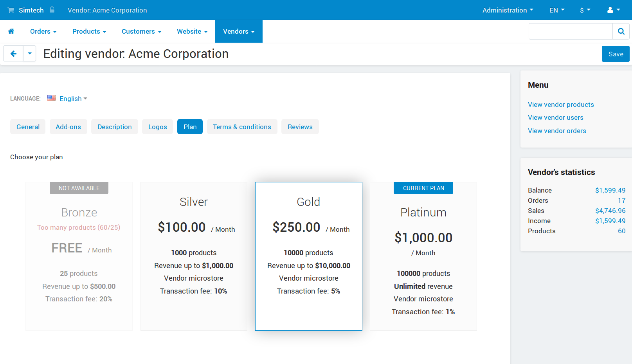Open the $ currency dropdown
632x364 pixels.
click(585, 10)
